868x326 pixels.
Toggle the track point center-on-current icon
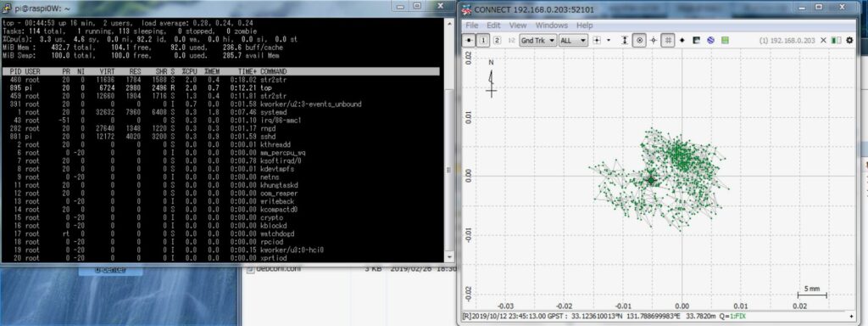tap(639, 41)
